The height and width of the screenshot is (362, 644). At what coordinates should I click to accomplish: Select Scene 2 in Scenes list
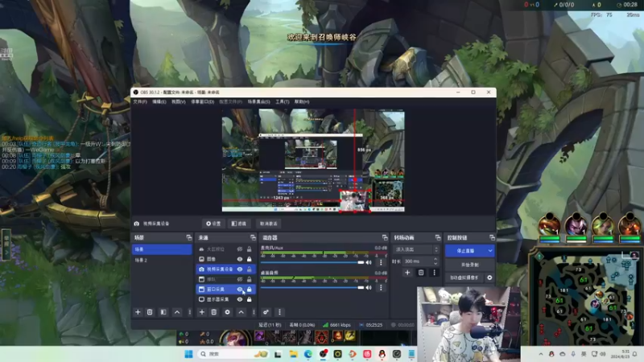coord(162,260)
